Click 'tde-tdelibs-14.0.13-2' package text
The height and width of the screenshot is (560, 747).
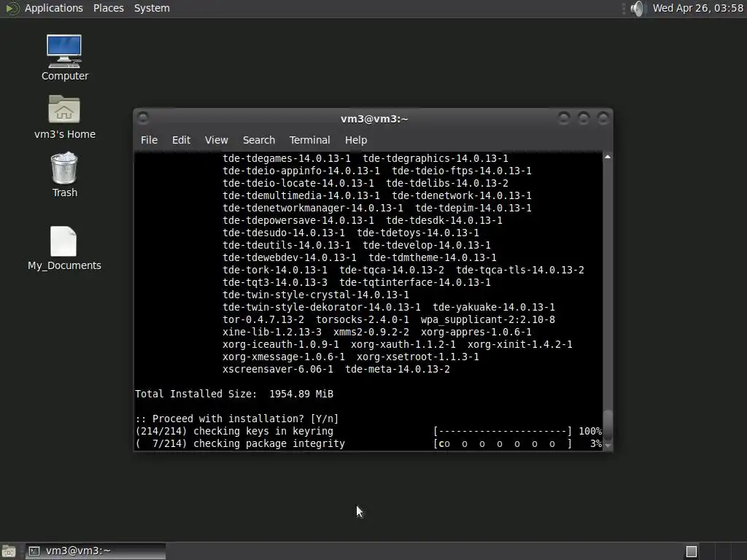click(447, 183)
